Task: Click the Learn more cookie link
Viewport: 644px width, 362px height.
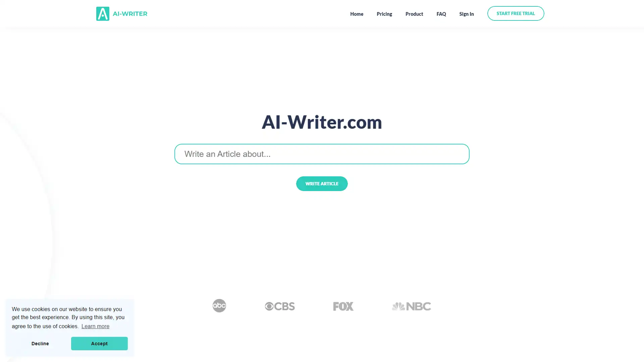Action: pyautogui.click(x=95, y=326)
